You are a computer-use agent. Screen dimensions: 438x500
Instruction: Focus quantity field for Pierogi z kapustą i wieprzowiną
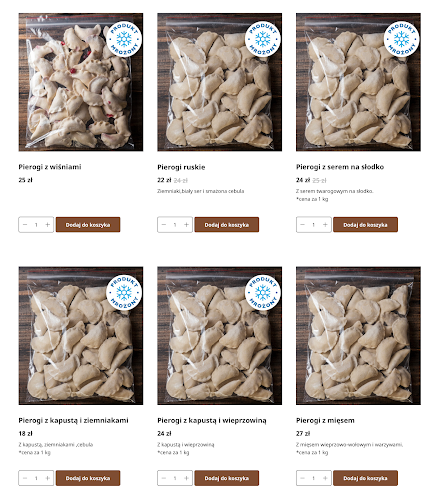click(x=175, y=478)
